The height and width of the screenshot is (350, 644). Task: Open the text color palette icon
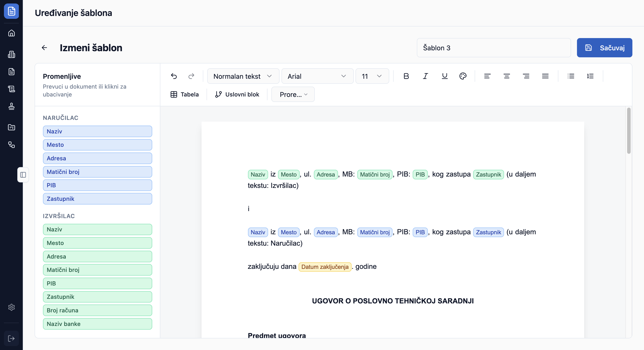(x=463, y=76)
